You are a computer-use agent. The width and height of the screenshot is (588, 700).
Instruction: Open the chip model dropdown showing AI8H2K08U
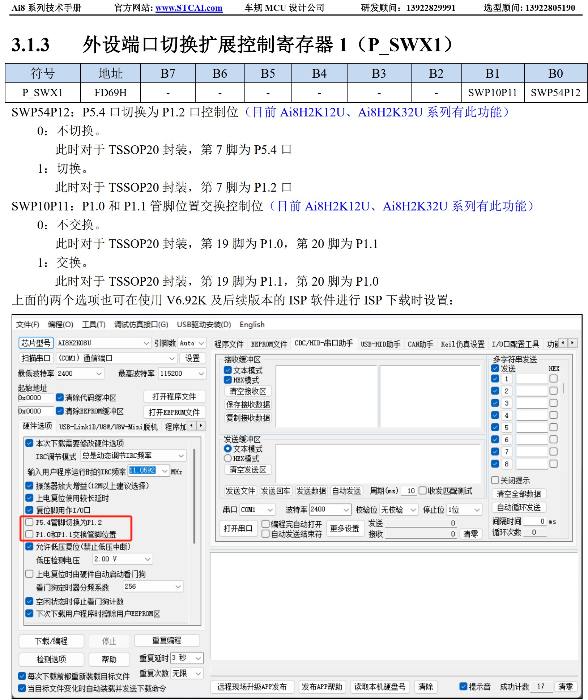(103, 343)
